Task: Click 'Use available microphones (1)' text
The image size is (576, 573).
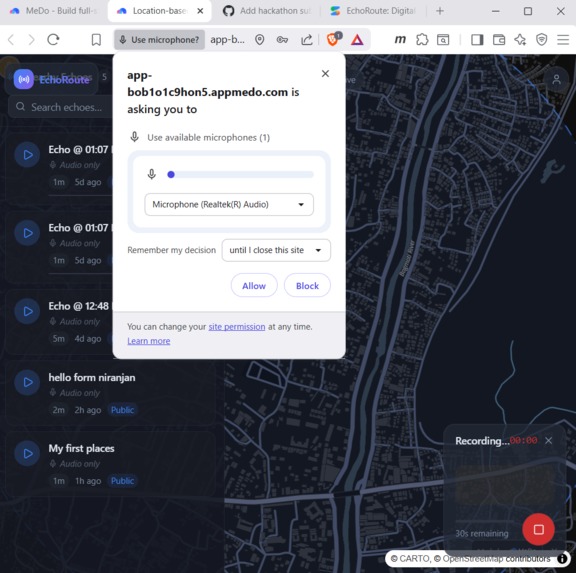Action: [x=208, y=138]
